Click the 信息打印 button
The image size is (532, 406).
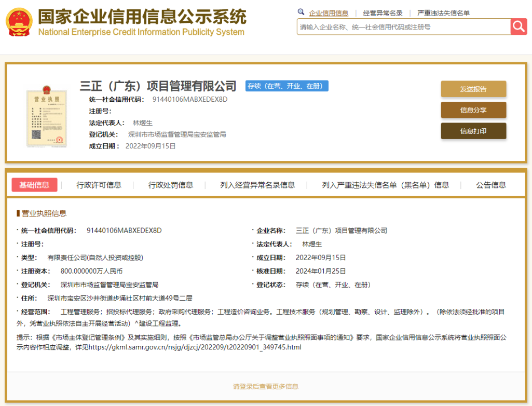point(473,131)
